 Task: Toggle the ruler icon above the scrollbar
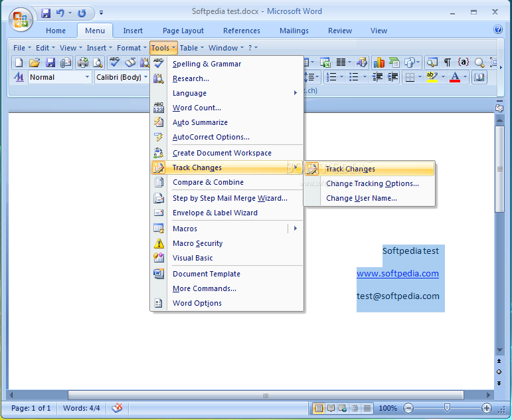click(499, 108)
